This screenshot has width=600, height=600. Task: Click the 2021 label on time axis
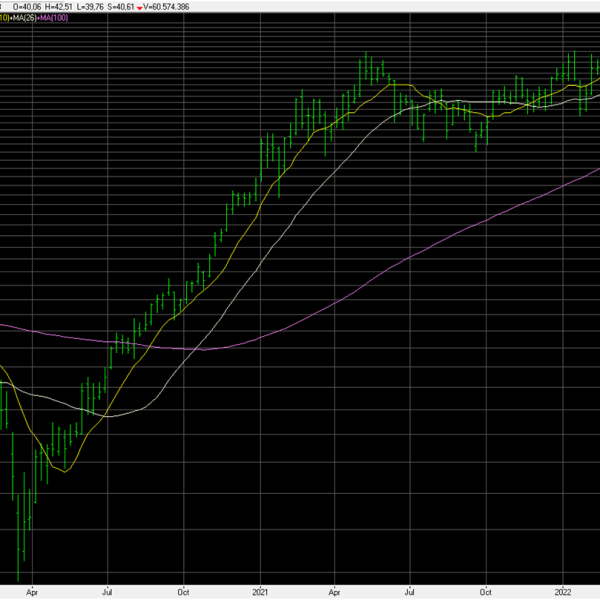click(x=260, y=591)
